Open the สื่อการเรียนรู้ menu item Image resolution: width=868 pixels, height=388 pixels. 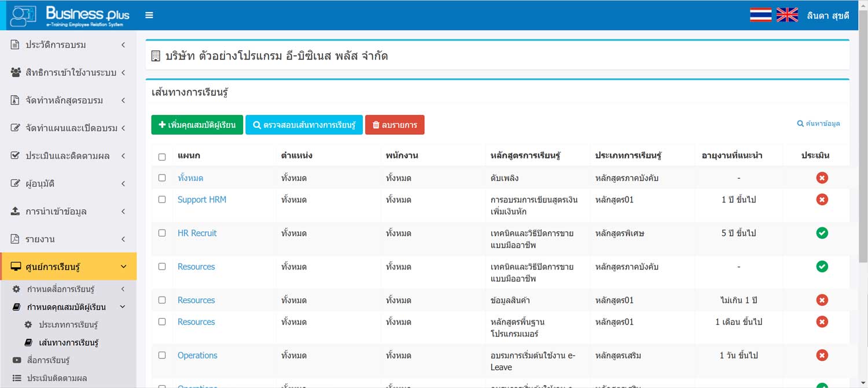pos(48,360)
